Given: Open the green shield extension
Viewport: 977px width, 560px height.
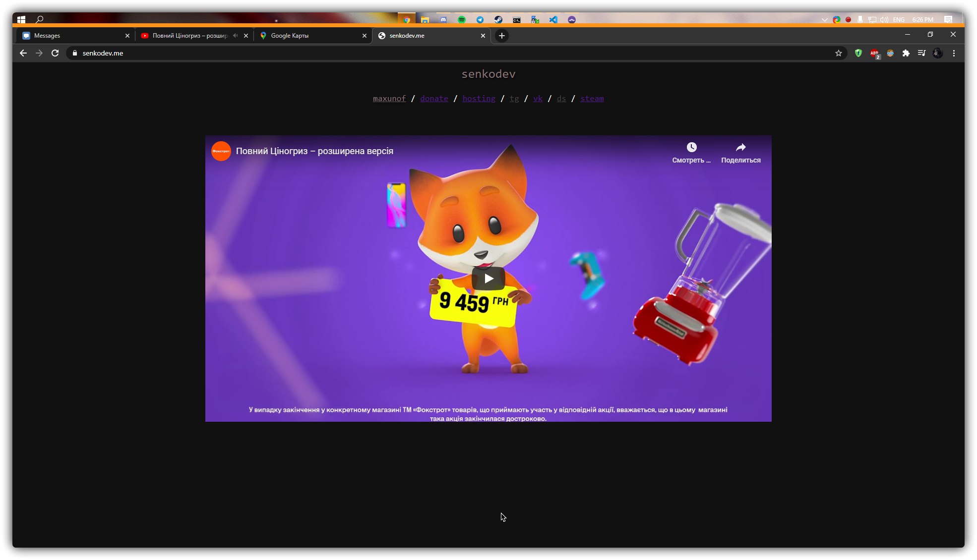Looking at the screenshot, I should coord(858,53).
